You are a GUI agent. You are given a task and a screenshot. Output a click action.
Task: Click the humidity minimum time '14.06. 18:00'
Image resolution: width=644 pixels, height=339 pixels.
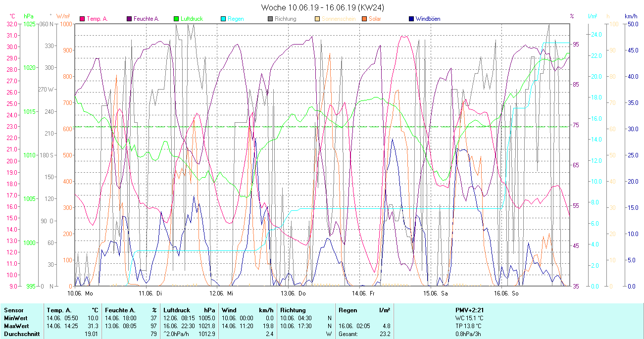[121, 318]
